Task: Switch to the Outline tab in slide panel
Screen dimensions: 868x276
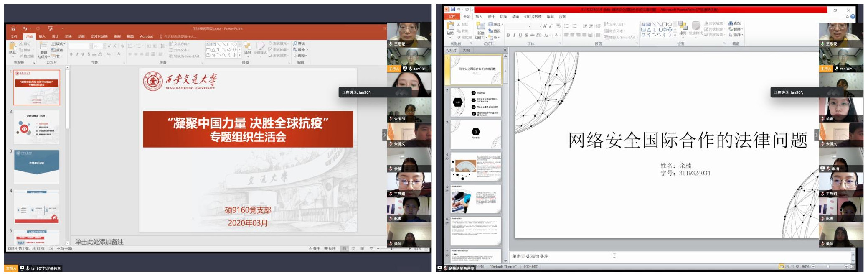Action: (x=466, y=50)
